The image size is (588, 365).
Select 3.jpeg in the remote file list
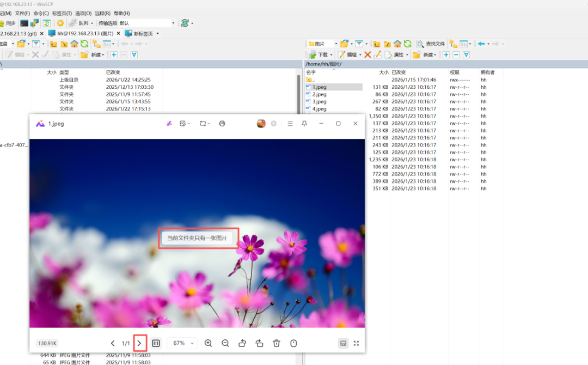[319, 101]
